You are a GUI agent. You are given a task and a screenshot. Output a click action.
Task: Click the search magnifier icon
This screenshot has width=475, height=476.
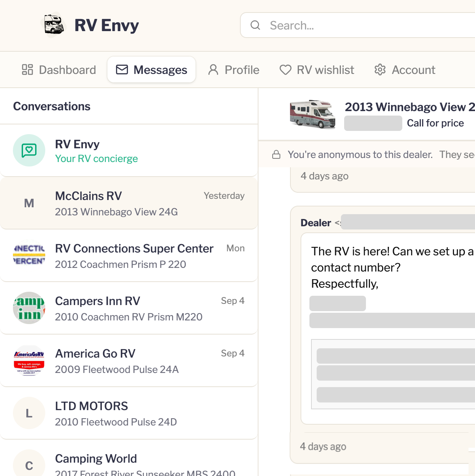tap(255, 25)
